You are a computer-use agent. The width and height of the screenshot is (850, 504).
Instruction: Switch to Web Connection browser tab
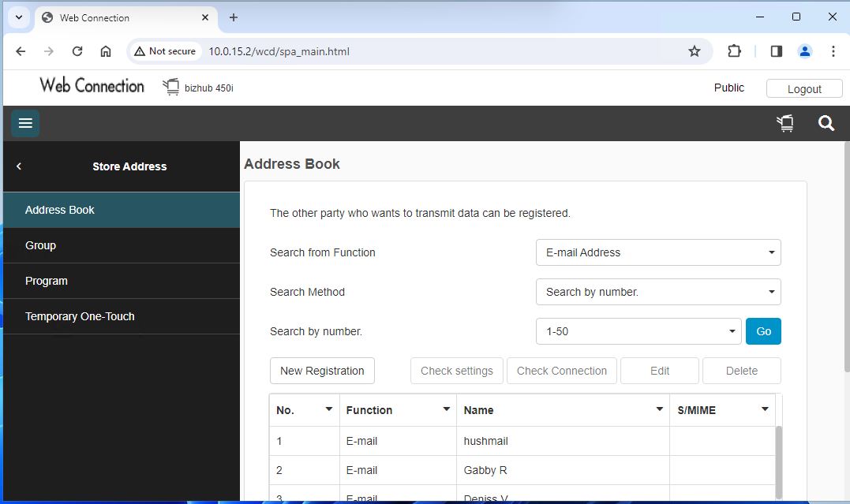[125, 18]
